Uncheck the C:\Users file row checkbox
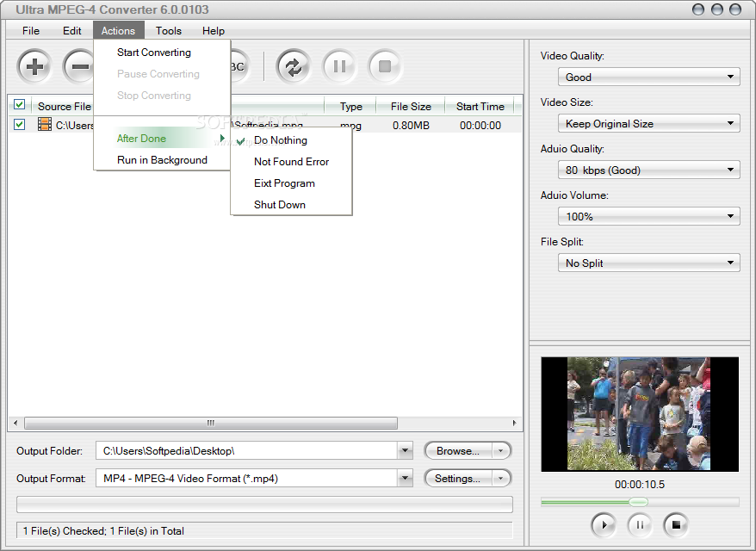The height and width of the screenshot is (551, 756). (x=19, y=124)
